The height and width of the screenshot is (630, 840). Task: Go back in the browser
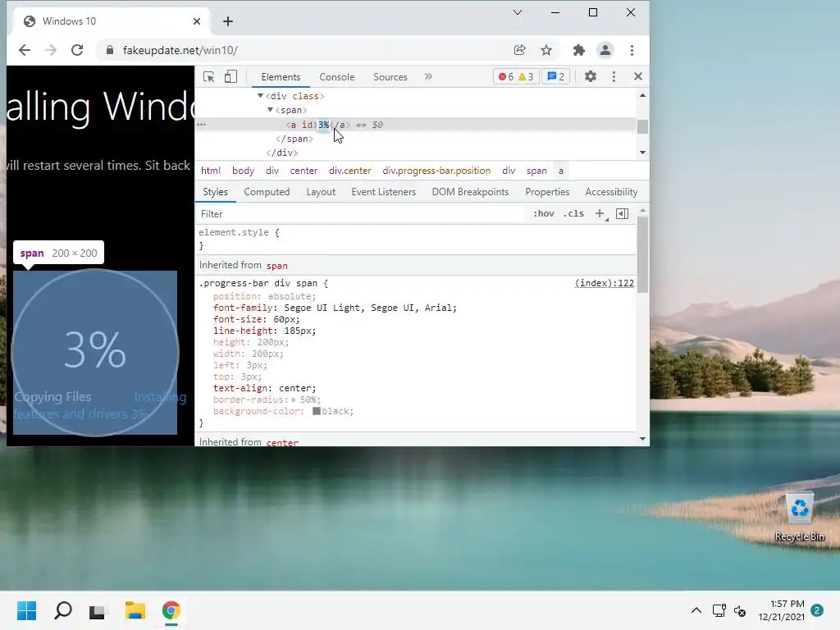24,50
